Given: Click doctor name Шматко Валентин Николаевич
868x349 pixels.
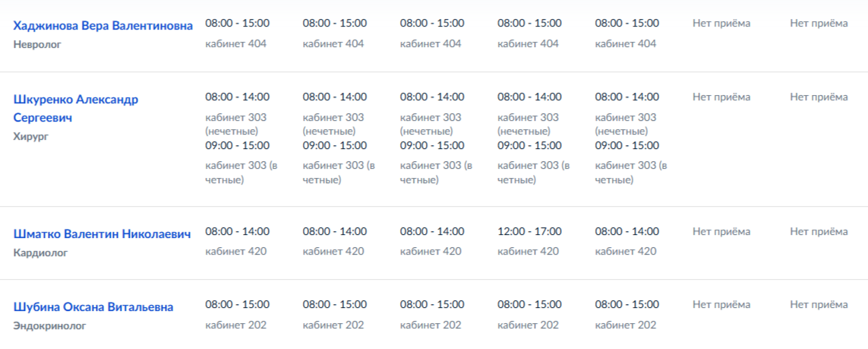Looking at the screenshot, I should click(103, 233).
